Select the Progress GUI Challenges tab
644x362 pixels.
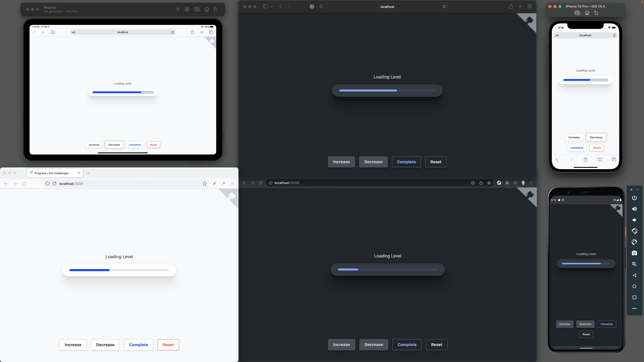[52, 173]
